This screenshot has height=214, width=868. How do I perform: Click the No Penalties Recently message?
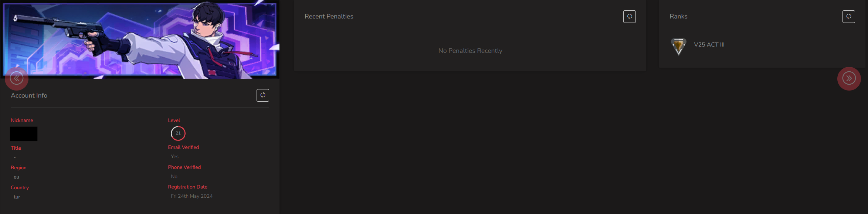(x=470, y=51)
